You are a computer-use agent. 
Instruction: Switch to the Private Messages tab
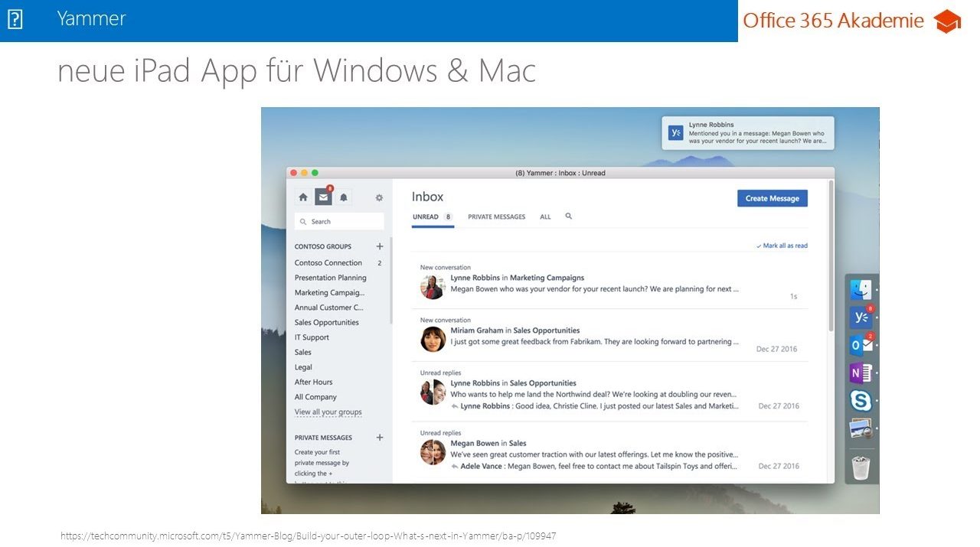(x=496, y=217)
